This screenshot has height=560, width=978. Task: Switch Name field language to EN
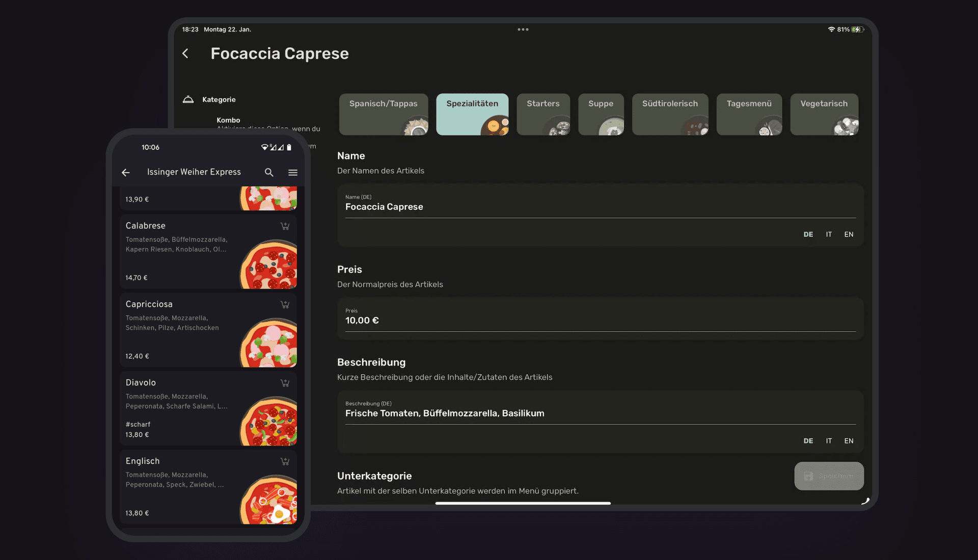849,234
